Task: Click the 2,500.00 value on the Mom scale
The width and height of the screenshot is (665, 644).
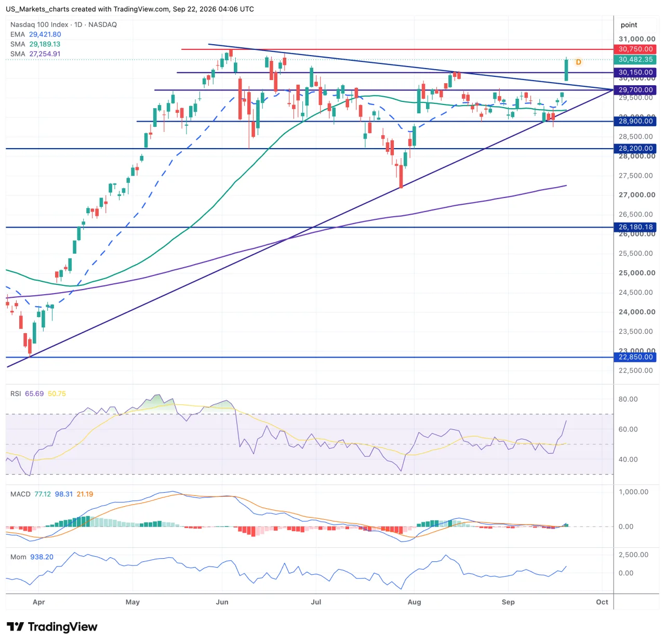Action: 633,555
